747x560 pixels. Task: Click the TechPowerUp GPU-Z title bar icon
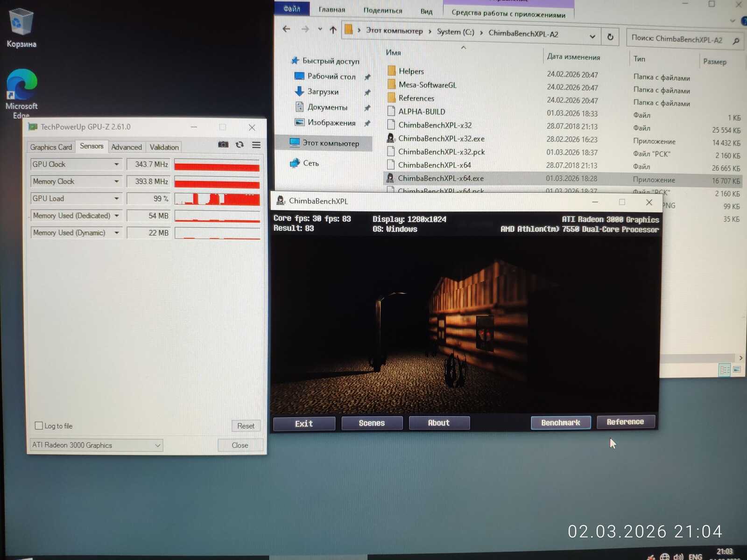(33, 126)
